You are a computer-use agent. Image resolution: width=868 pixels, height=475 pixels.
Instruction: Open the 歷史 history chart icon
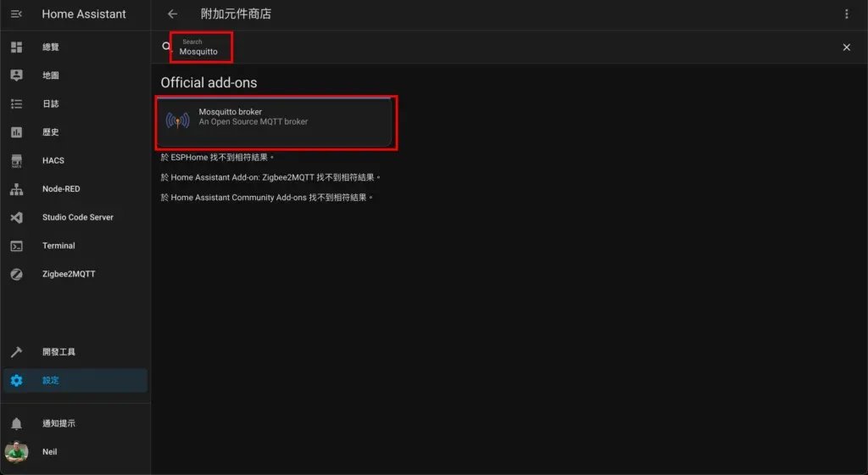click(16, 132)
